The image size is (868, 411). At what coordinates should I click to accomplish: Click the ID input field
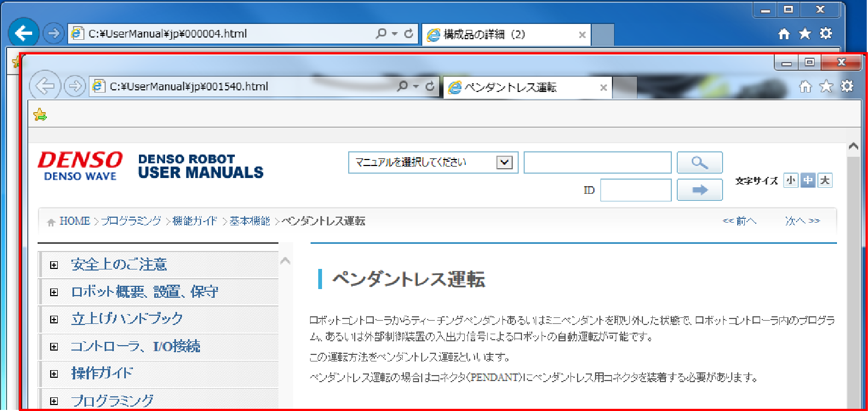(x=635, y=191)
